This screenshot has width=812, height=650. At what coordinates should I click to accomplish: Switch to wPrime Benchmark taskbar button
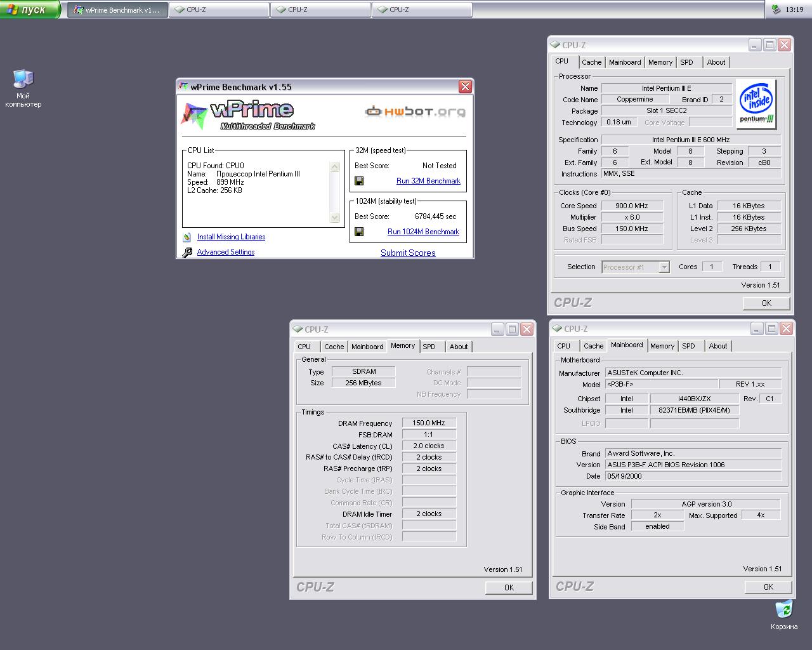[118, 10]
